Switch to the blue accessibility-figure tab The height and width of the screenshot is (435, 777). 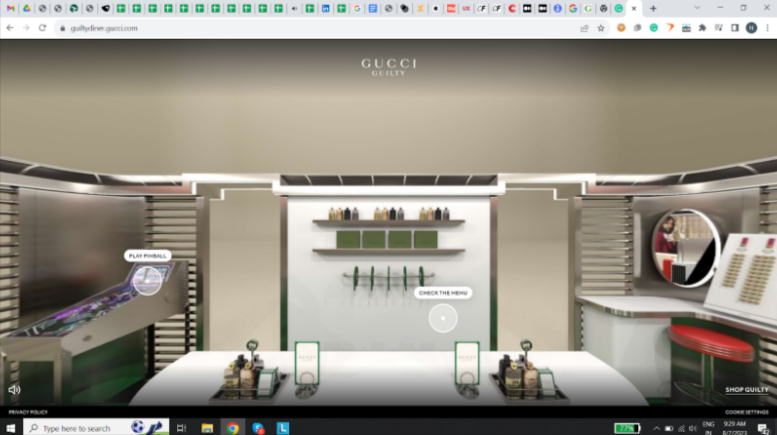pyautogui.click(x=557, y=8)
